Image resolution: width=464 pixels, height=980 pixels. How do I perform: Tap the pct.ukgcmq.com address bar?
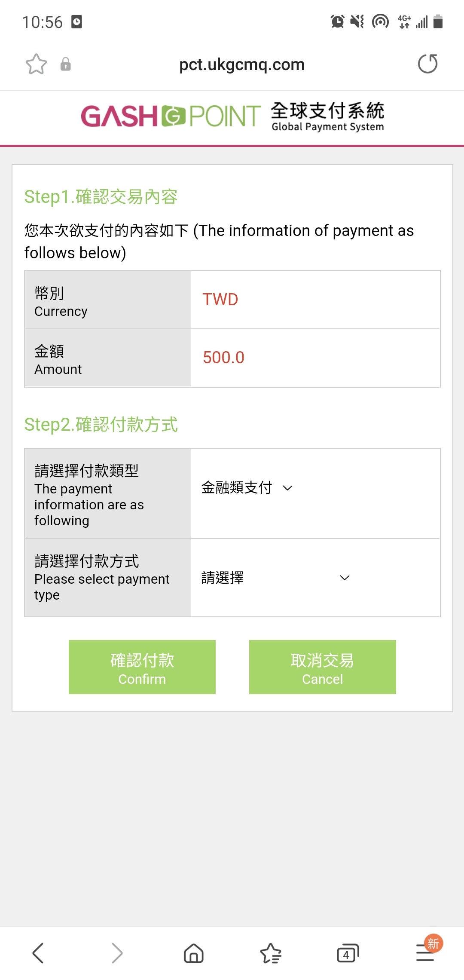click(242, 64)
